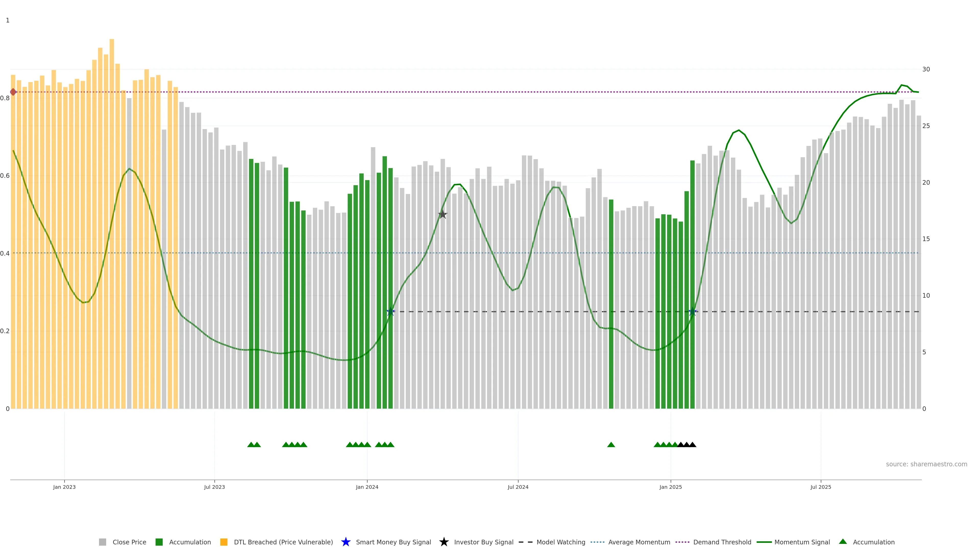Click the blue Smart Money star legend icon
Image resolution: width=980 pixels, height=551 pixels.
point(346,542)
